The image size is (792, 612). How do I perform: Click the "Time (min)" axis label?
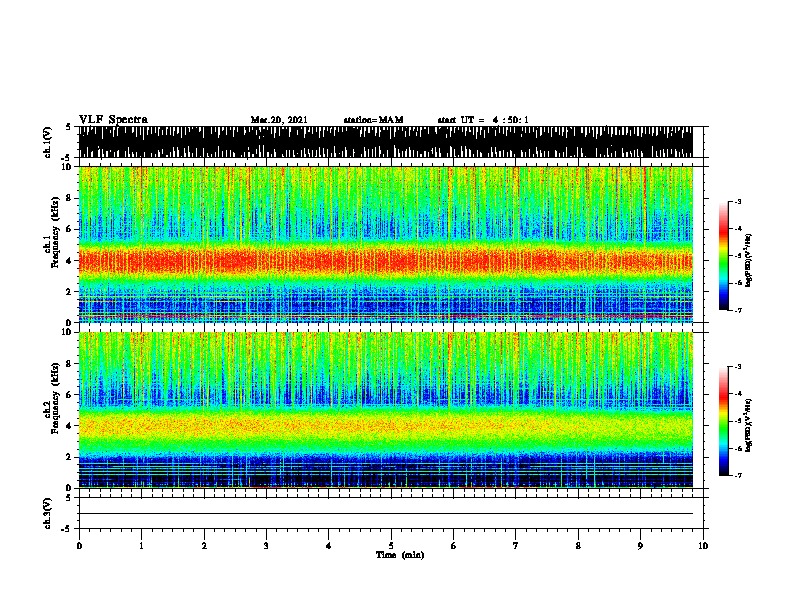click(x=400, y=555)
